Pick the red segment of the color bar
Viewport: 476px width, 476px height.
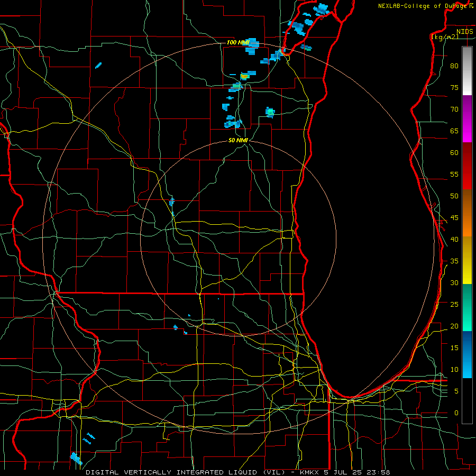click(x=467, y=166)
